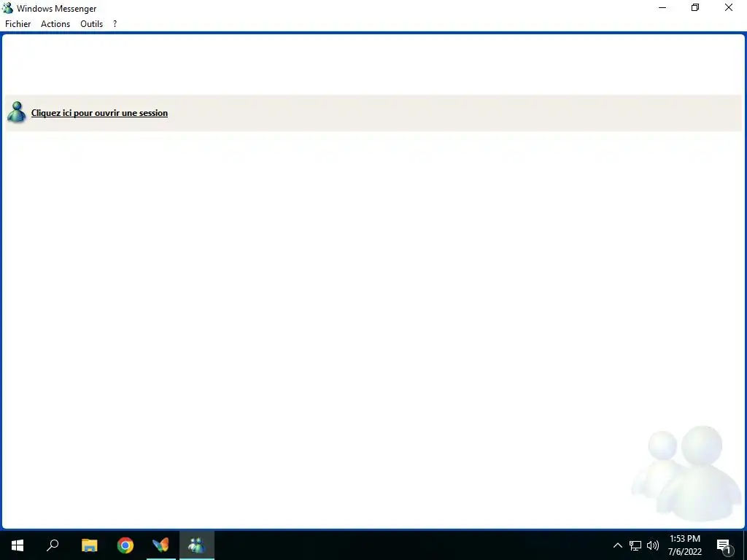The height and width of the screenshot is (560, 747).
Task: Select Windows Messenger taskbar button
Action: (x=197, y=545)
